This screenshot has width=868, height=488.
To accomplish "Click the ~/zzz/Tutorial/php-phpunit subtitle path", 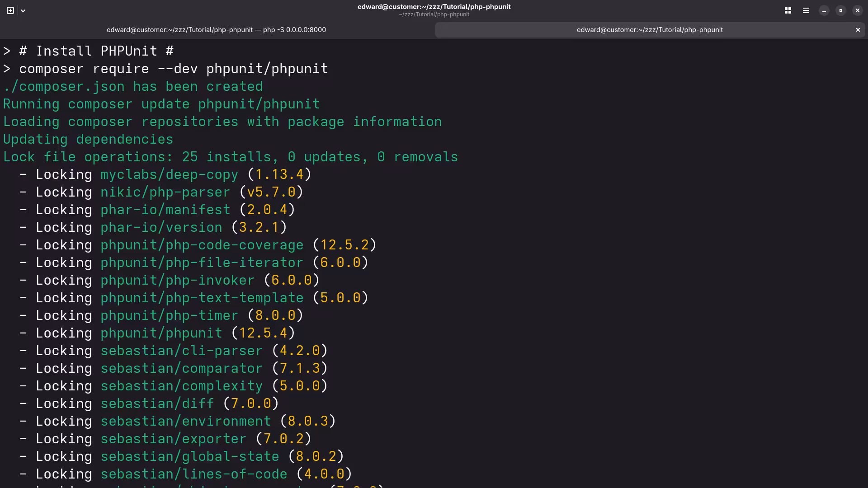I will click(434, 14).
